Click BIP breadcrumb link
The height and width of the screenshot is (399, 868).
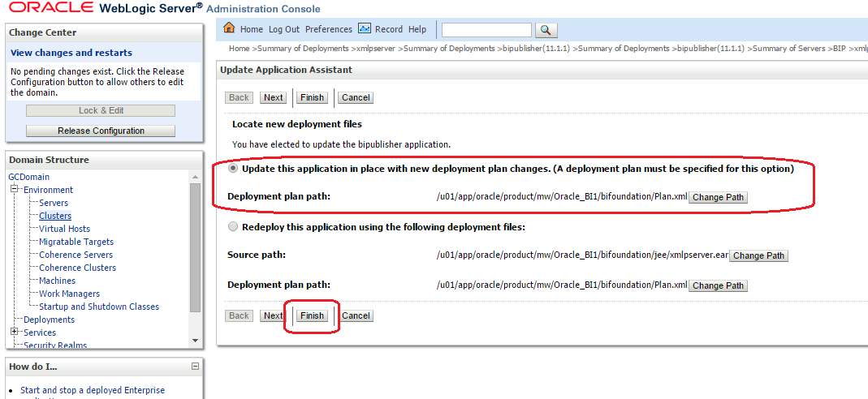coord(839,48)
